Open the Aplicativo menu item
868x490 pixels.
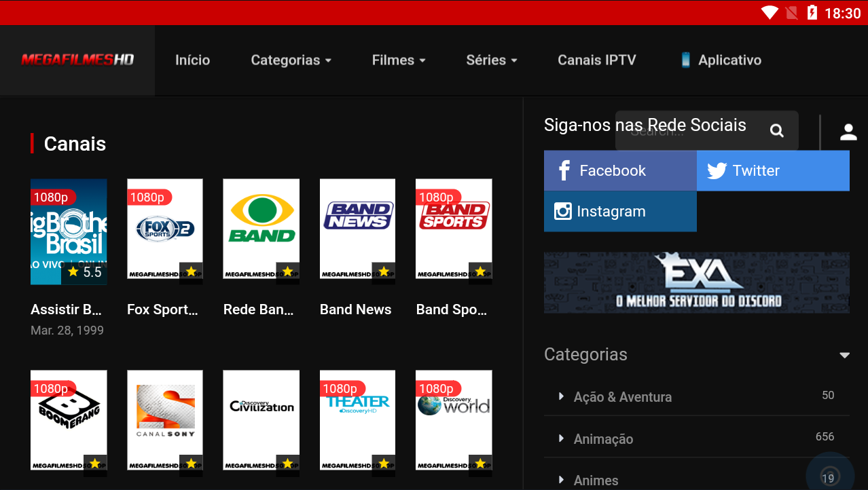tap(721, 60)
